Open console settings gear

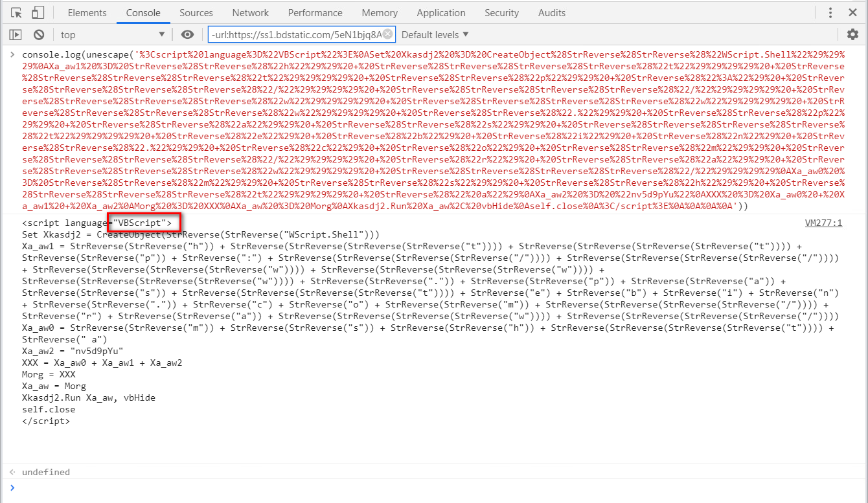point(852,35)
